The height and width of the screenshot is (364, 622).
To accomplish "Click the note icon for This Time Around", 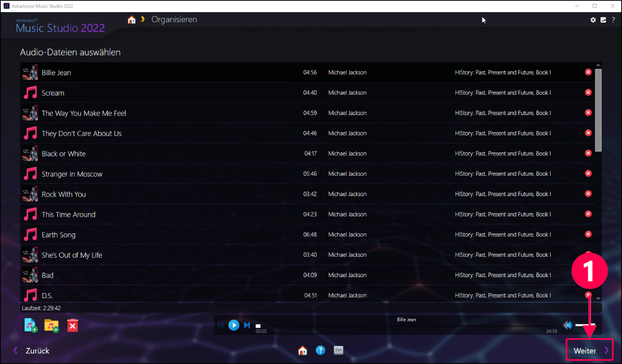I will tap(30, 214).
